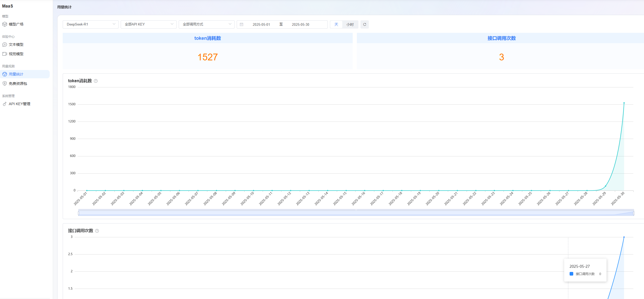Click the start date field 2025-05-01

point(261,24)
